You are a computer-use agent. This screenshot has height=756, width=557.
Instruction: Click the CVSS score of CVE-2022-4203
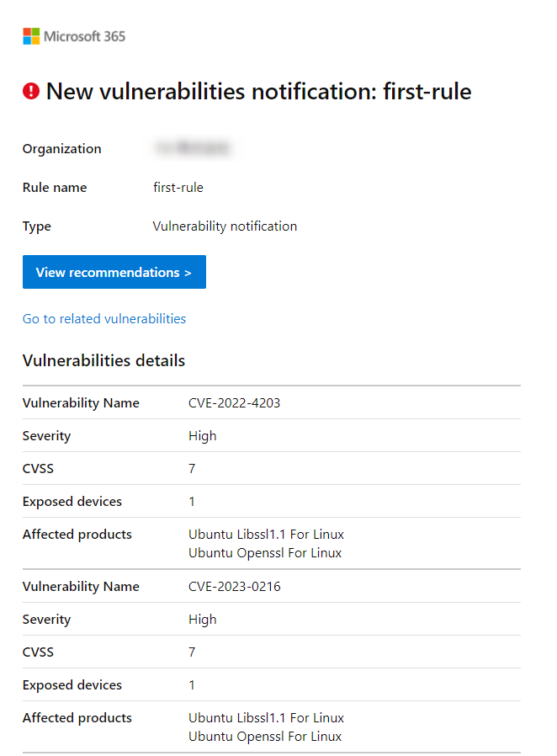click(192, 469)
